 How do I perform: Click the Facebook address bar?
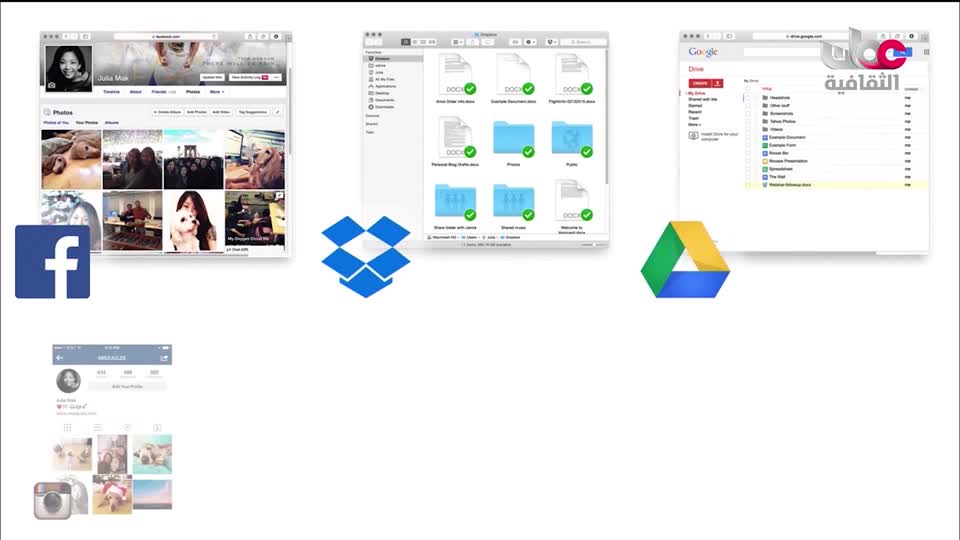coord(166,37)
